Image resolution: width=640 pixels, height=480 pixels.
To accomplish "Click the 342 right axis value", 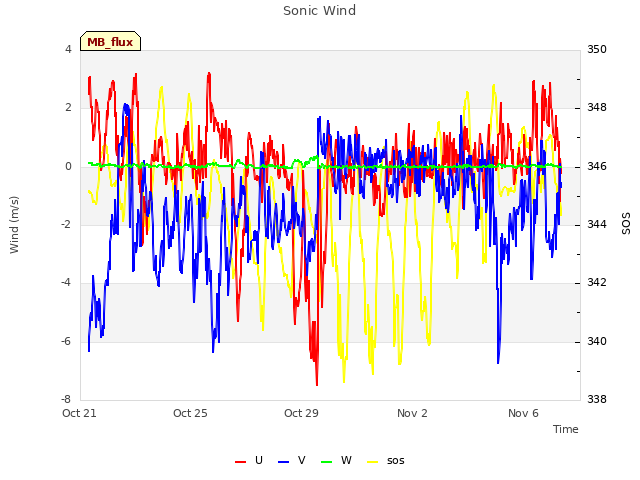I will 597,282.
